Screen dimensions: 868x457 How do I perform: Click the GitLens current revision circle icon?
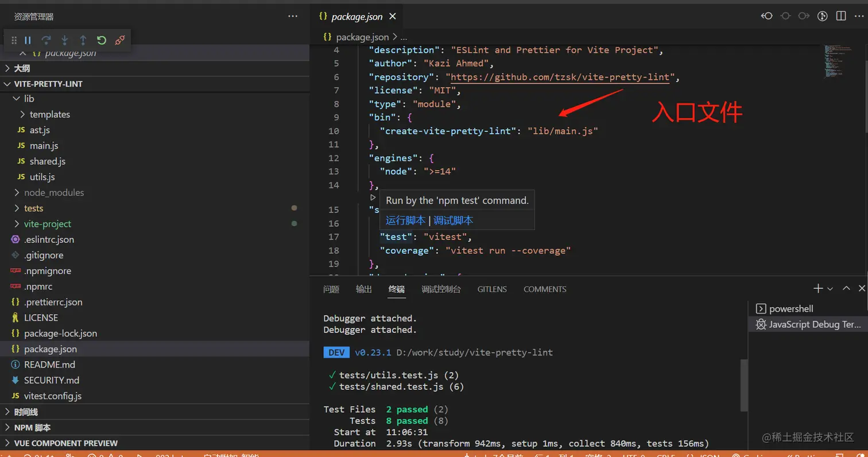pos(785,16)
